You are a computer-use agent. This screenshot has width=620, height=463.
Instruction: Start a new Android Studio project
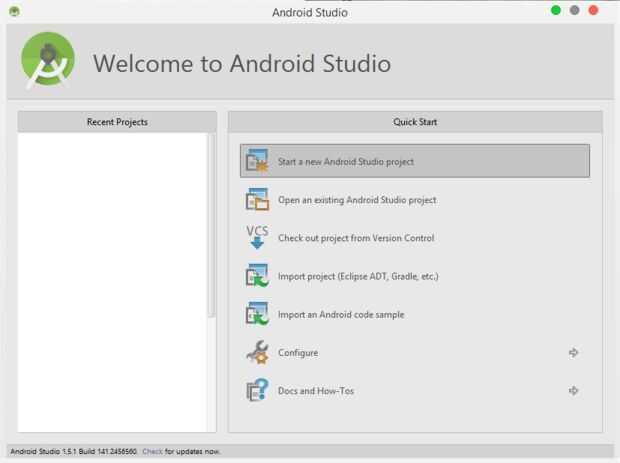415,161
